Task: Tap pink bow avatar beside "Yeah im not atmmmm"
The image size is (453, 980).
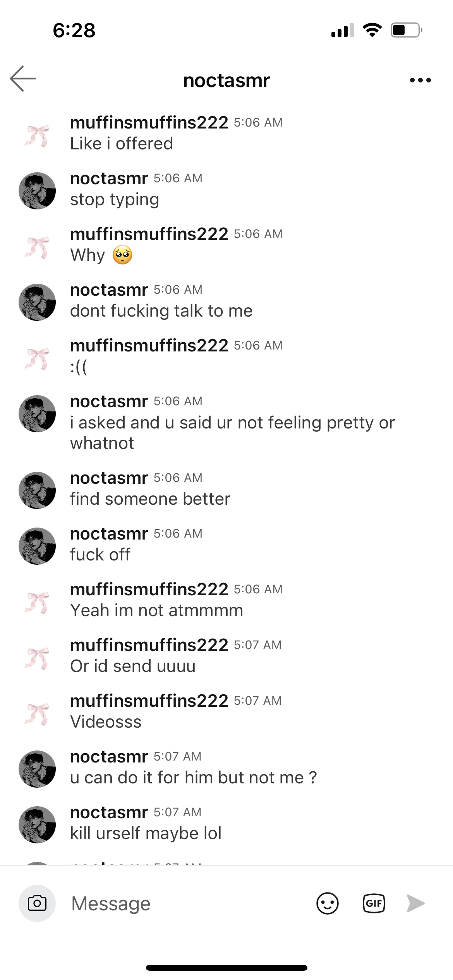Action: pos(37,602)
